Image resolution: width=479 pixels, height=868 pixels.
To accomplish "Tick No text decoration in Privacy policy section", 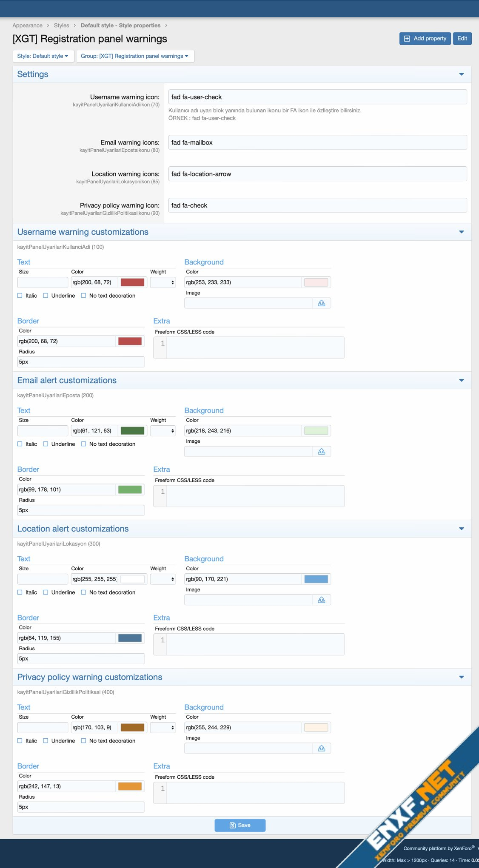I will (x=84, y=741).
